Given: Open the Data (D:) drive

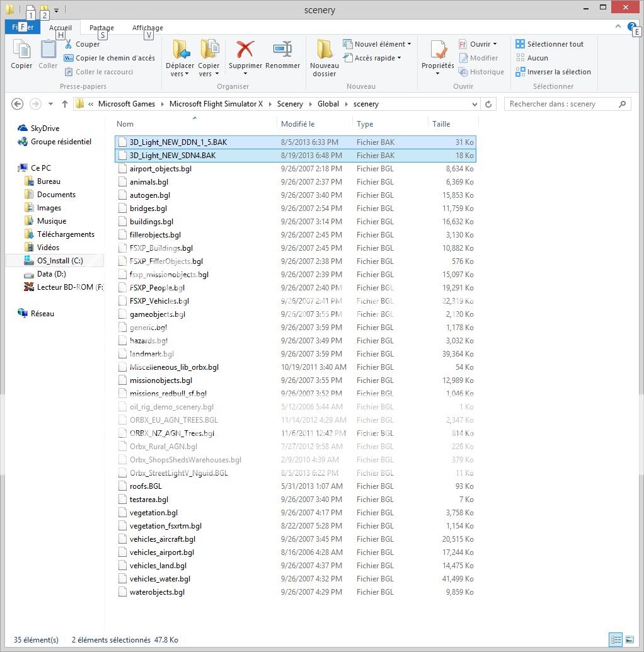Looking at the screenshot, I should [45, 274].
